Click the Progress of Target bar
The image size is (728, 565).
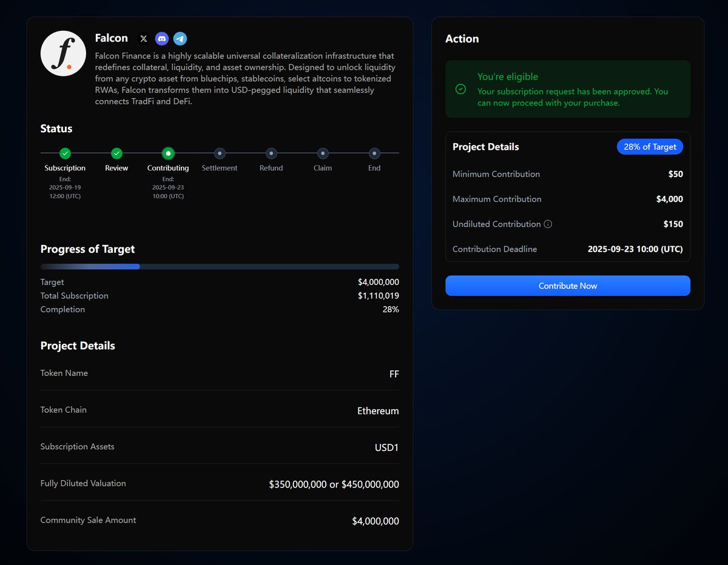pos(220,267)
